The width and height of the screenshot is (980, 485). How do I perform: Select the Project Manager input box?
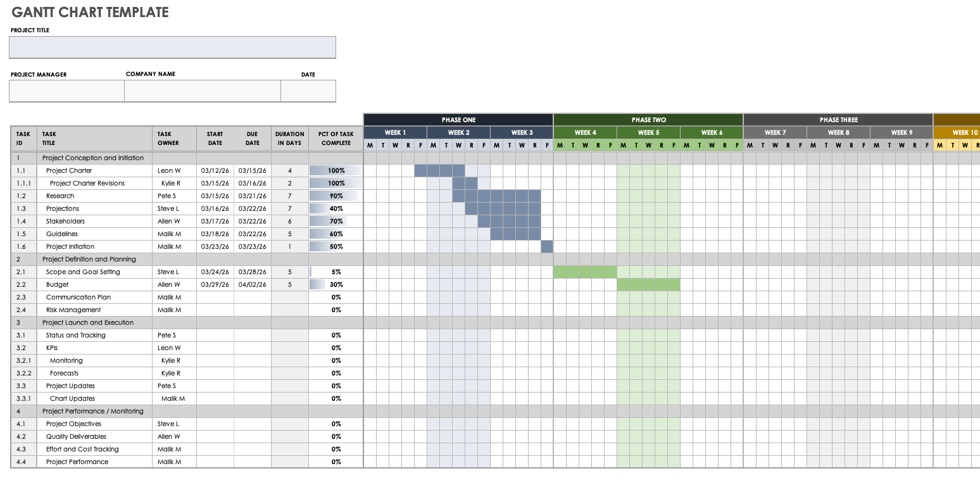66,91
